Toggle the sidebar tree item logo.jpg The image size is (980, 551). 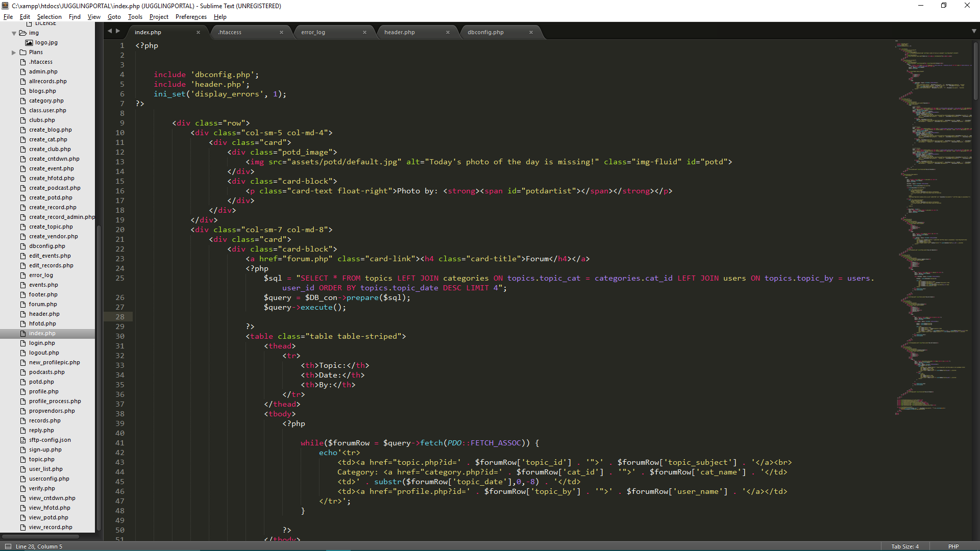(45, 42)
